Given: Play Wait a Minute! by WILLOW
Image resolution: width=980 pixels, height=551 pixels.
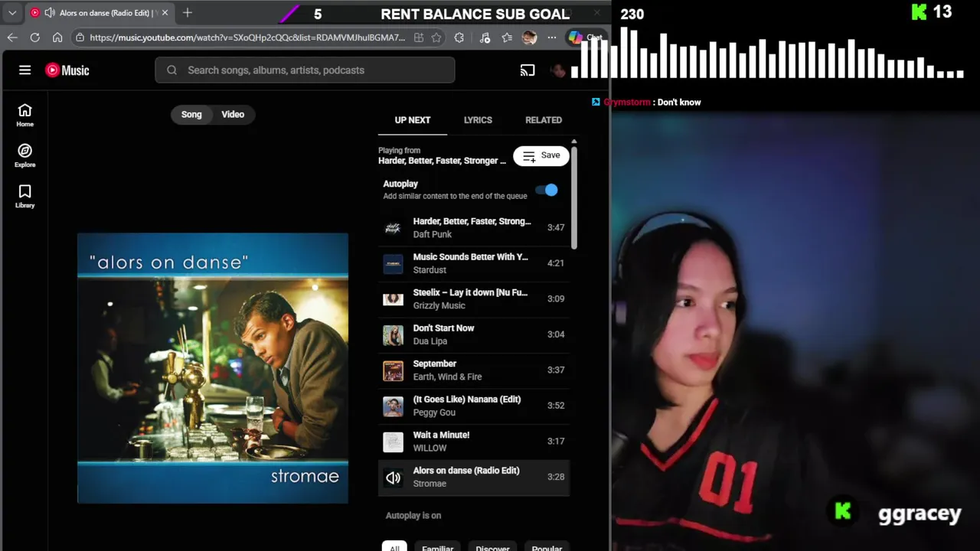Looking at the screenshot, I should [474, 441].
